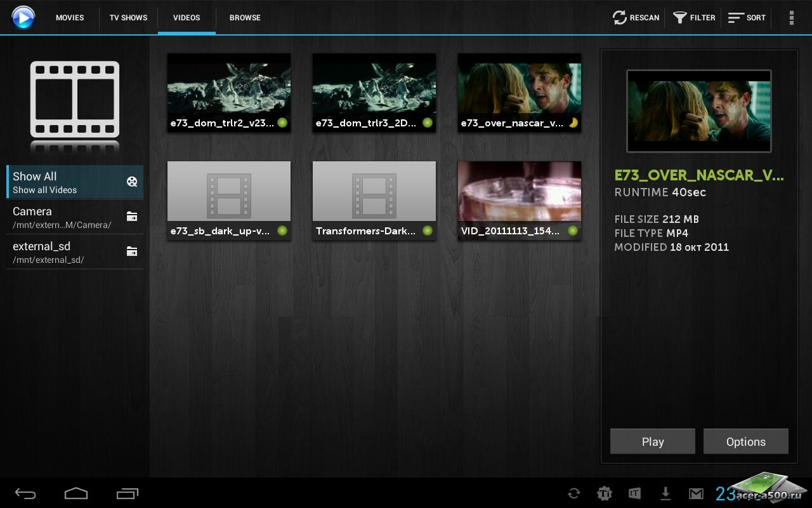812x508 pixels.
Task: Click the folder icon beside Camera
Action: coord(132,217)
